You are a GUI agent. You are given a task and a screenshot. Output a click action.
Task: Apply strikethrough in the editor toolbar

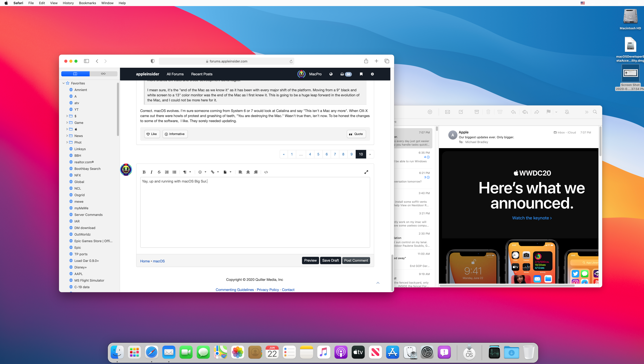(x=159, y=172)
